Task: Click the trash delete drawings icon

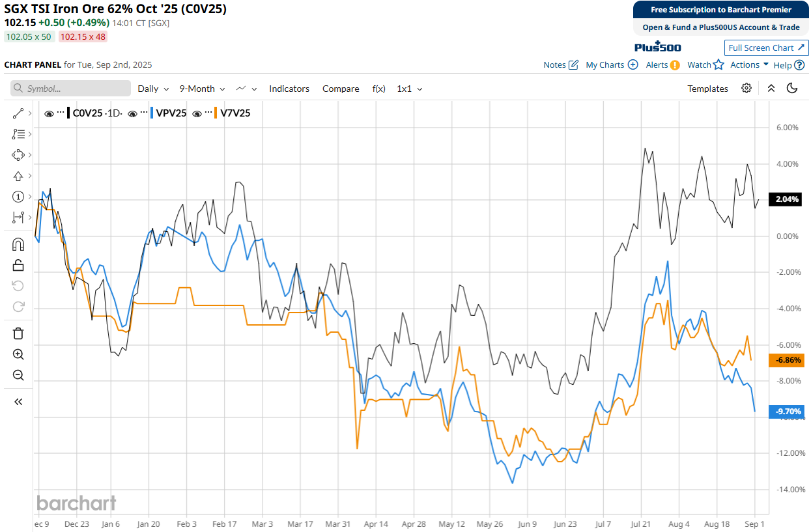Action: (18, 333)
